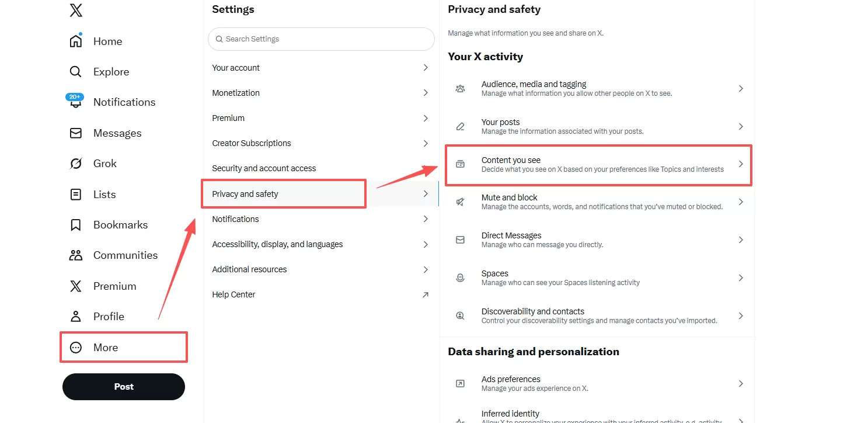
Task: Open Messages envelope icon
Action: click(76, 133)
